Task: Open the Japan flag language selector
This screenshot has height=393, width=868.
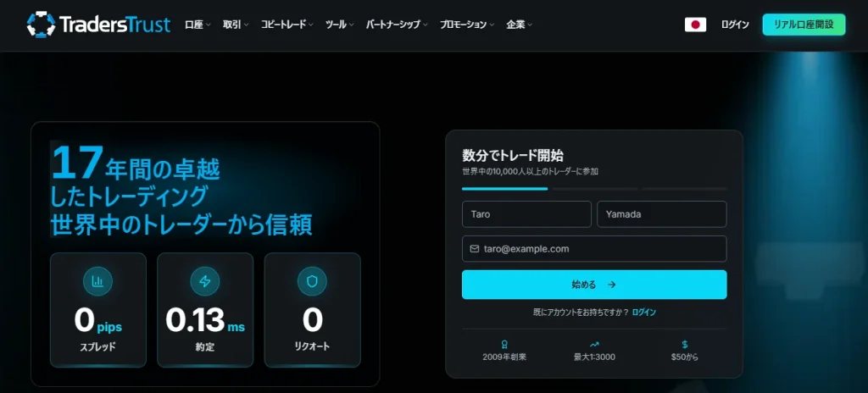Action: click(695, 25)
